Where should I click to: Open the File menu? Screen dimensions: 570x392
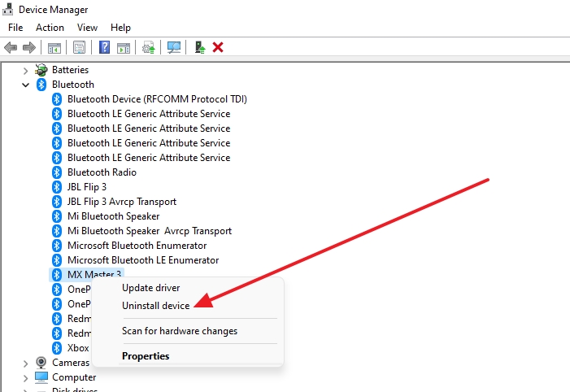click(15, 28)
